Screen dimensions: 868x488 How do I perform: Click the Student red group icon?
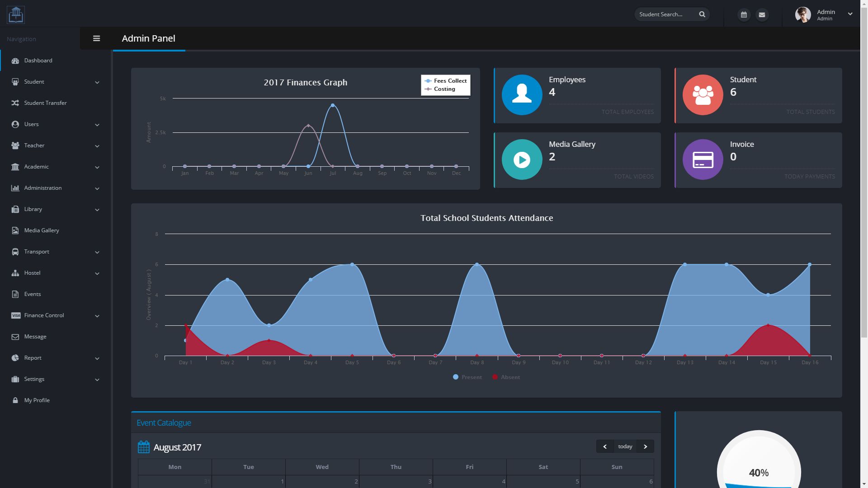pos(703,95)
